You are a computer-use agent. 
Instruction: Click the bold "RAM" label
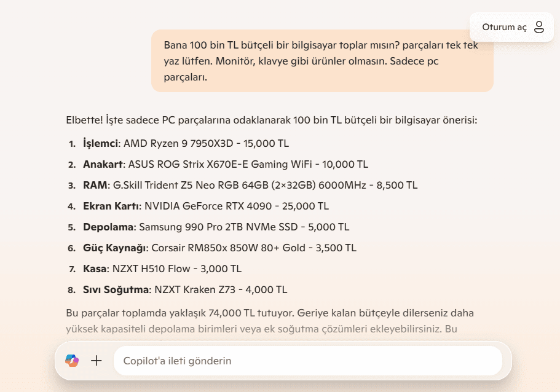point(95,185)
